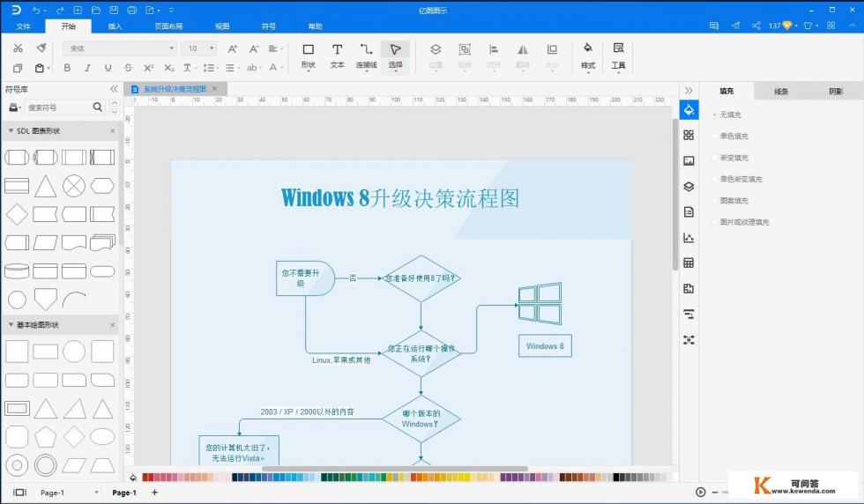Switch to the 线条 properties tab
This screenshot has width=864, height=504.
781,92
